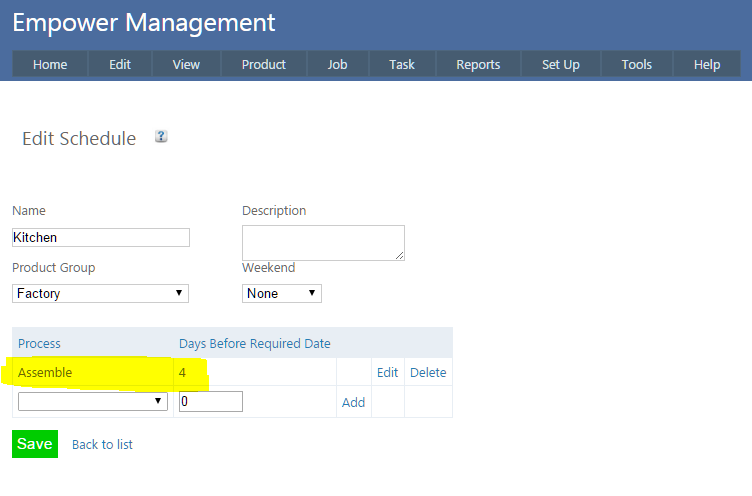752x496 pixels.
Task: Open the Help menu
Action: tap(707, 64)
